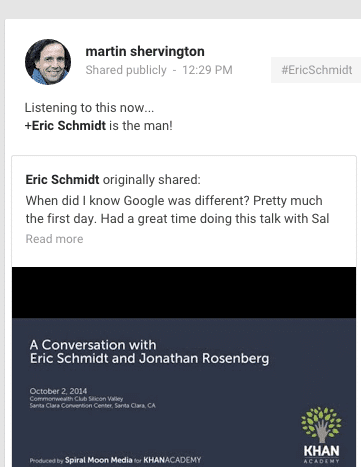The height and width of the screenshot is (467, 361).
Task: Click the 'is the man!' text
Action: [141, 126]
